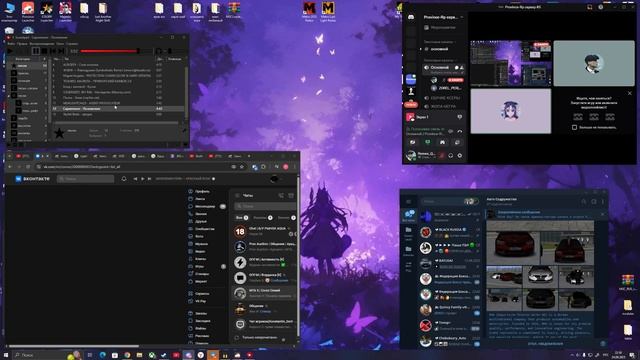Collapse the text channels category in Discord
Screen dimensions: 640x360
439,42
